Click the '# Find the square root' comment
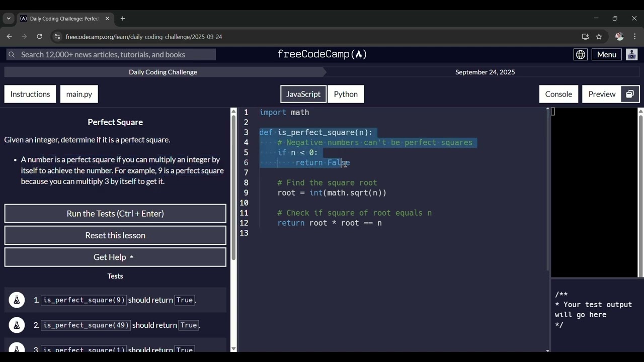 click(327, 183)
